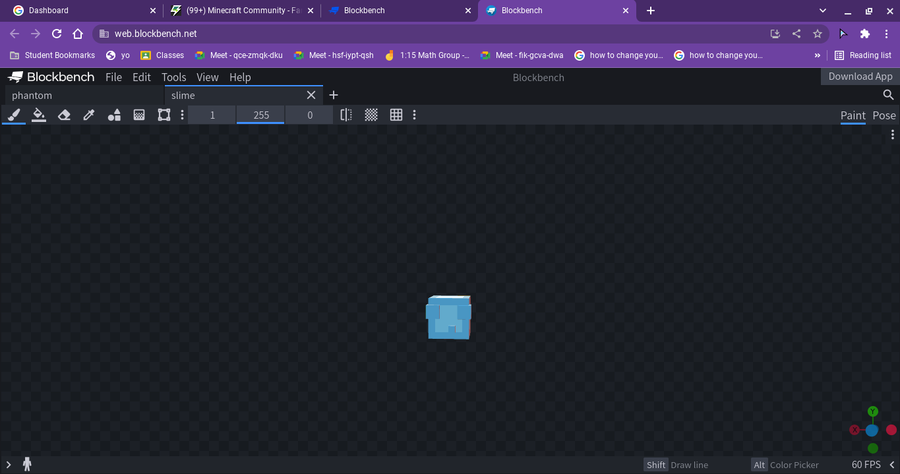Reload the Blockbench page
The height and width of the screenshot is (474, 900).
click(x=56, y=34)
